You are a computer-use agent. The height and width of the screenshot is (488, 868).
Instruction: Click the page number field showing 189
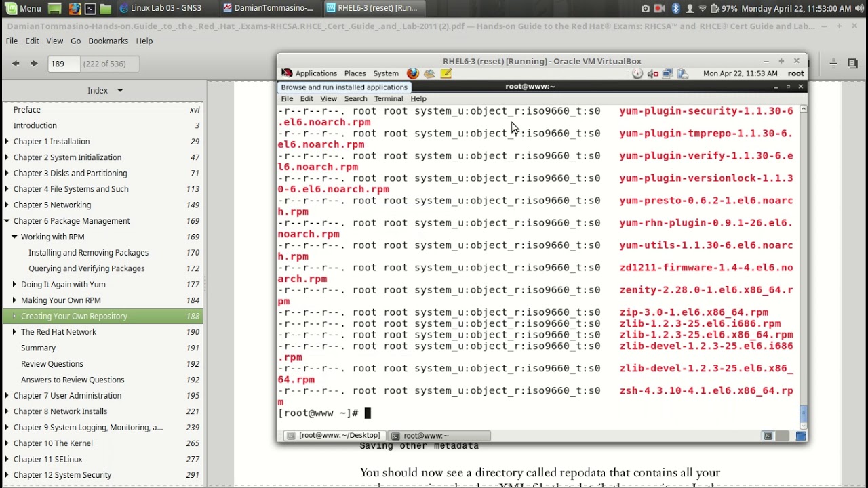click(x=63, y=64)
